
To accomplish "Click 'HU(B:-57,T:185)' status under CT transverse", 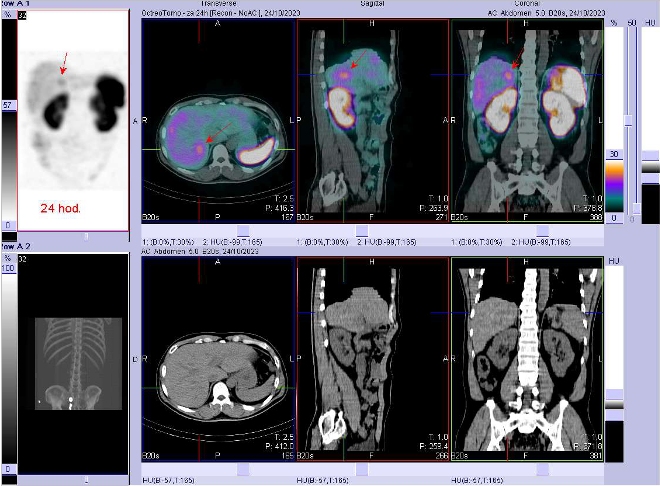I will point(168,480).
